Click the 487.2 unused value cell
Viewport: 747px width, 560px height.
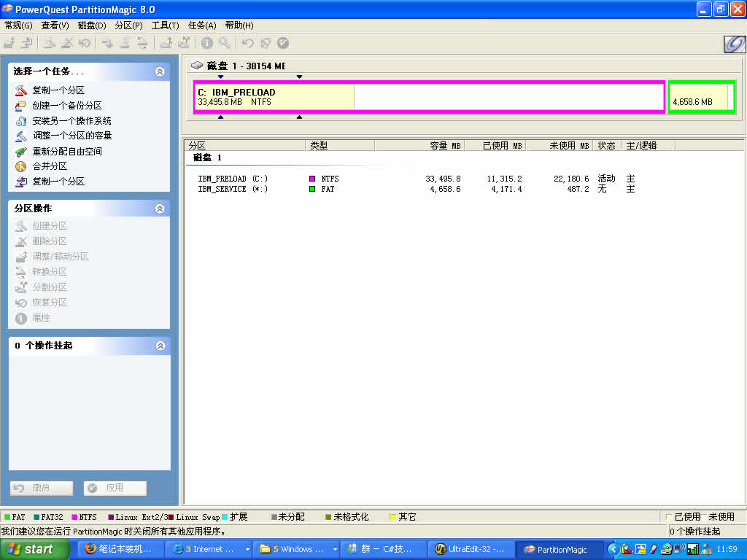(578, 189)
